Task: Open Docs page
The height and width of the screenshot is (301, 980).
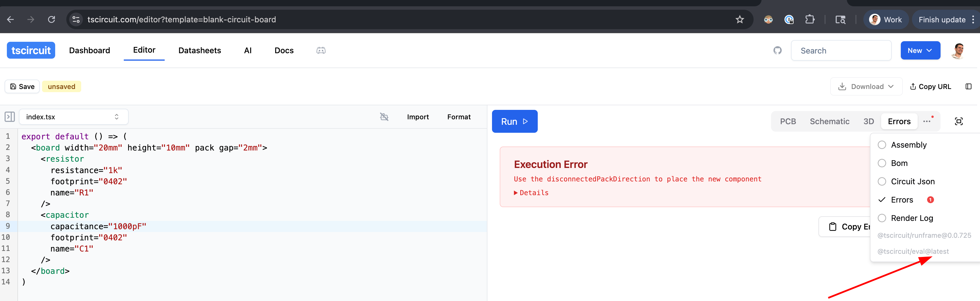Action: click(284, 50)
